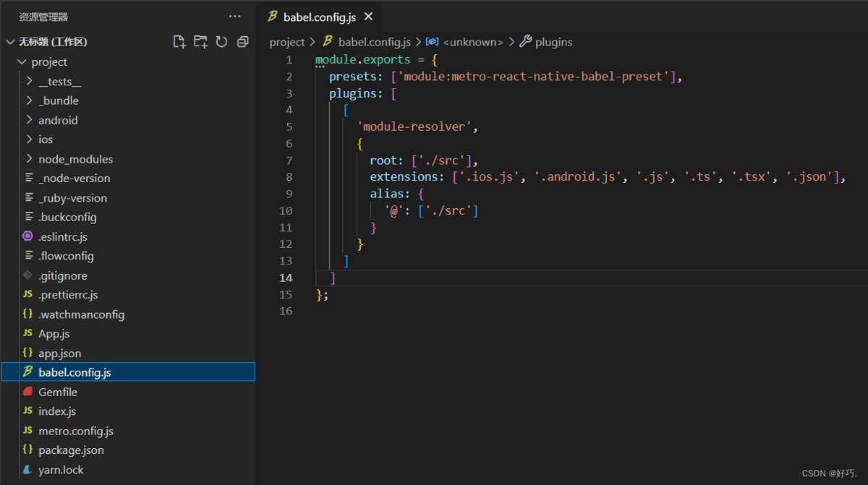
Task: Open explorer more actions ellipsis menu
Action: pyautogui.click(x=235, y=16)
